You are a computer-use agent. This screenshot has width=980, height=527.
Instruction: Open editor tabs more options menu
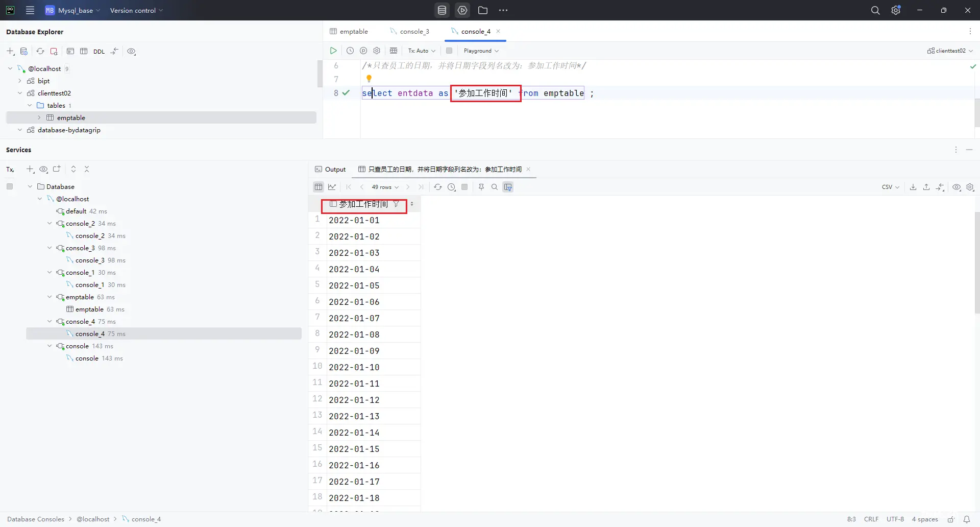tap(970, 32)
